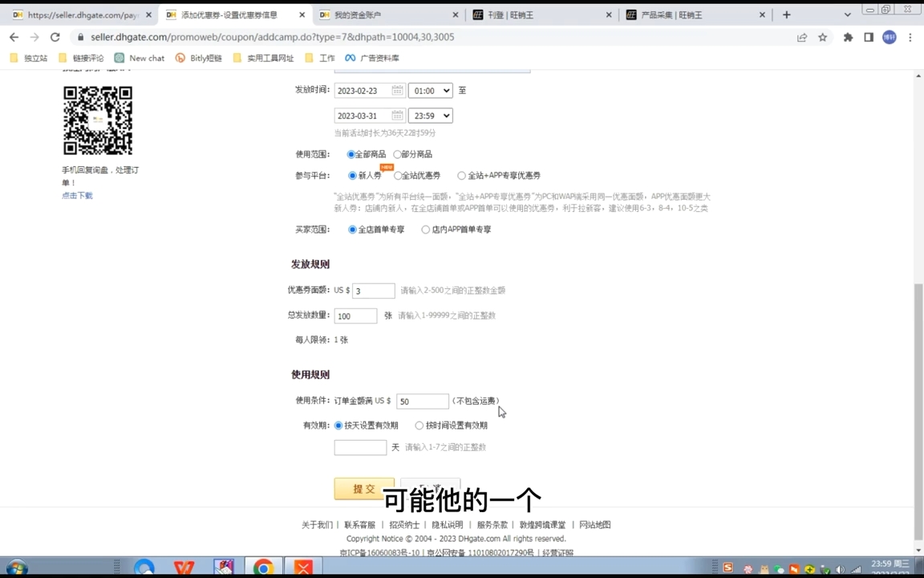Click the coupon amount field showing 3
Viewport: 924px width, 578px height.
[373, 290]
